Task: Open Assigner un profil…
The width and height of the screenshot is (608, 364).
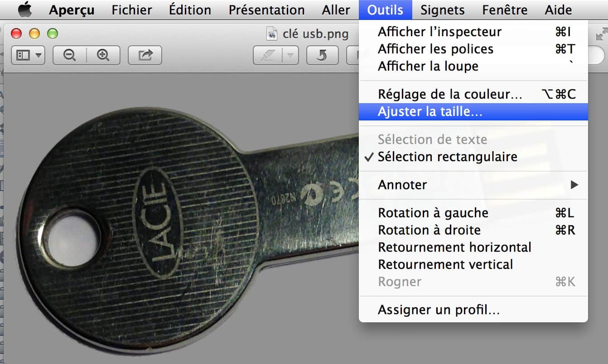Action: click(x=473, y=310)
